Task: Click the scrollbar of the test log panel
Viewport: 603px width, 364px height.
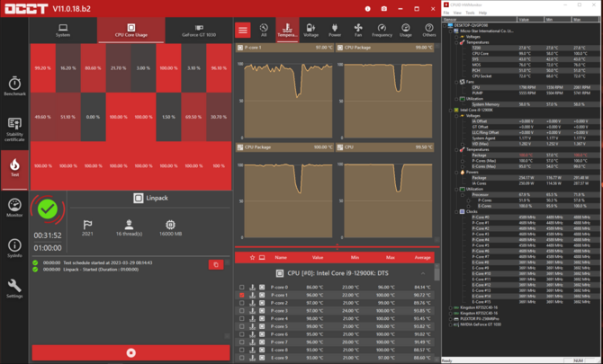Action: point(228,298)
